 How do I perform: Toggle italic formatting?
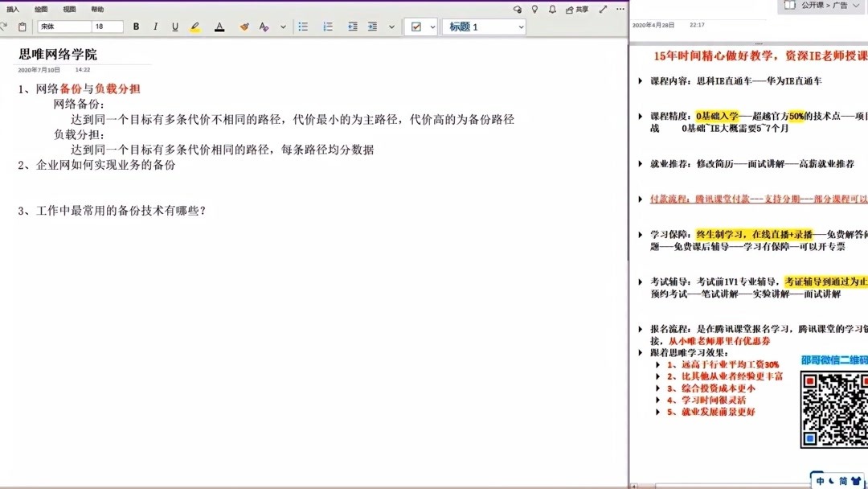click(x=154, y=27)
